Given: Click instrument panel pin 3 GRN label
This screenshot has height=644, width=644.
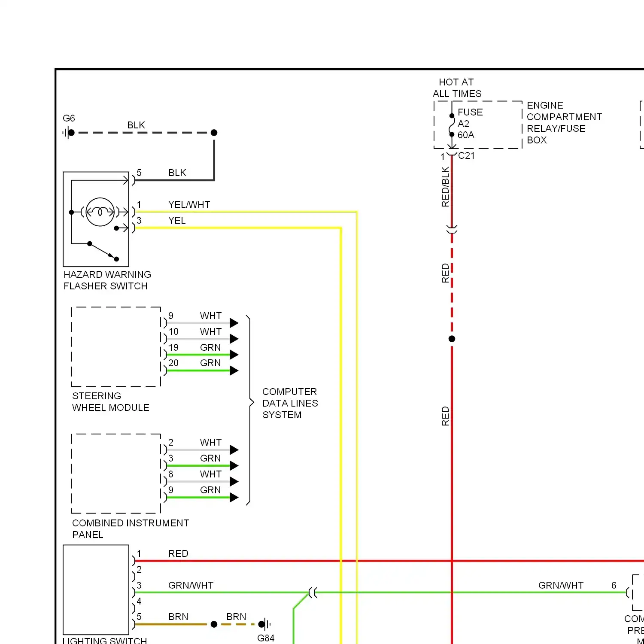Looking at the screenshot, I should pos(210,458).
